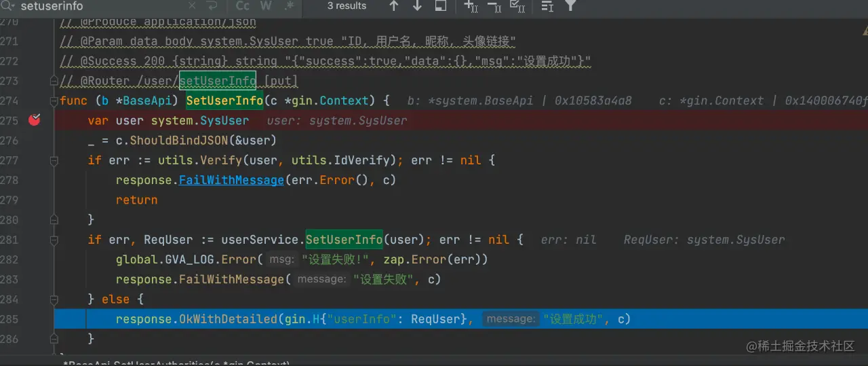
Task: Toggle Words (W) search option
Action: (x=266, y=6)
